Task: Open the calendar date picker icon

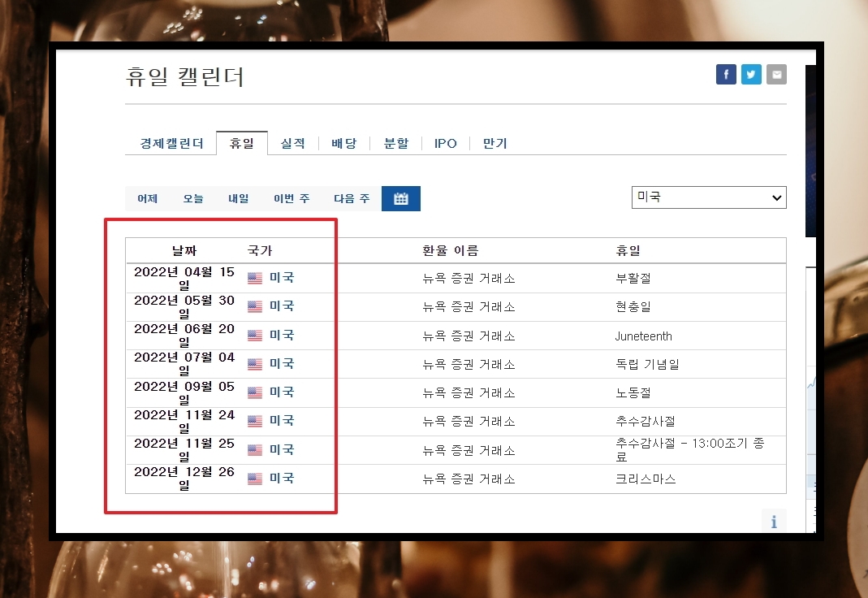Action: pos(401,199)
